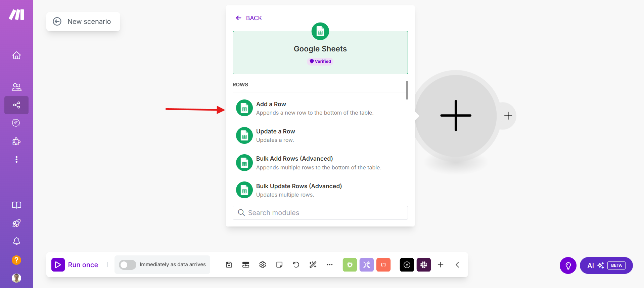Click the Verified badge

click(320, 61)
